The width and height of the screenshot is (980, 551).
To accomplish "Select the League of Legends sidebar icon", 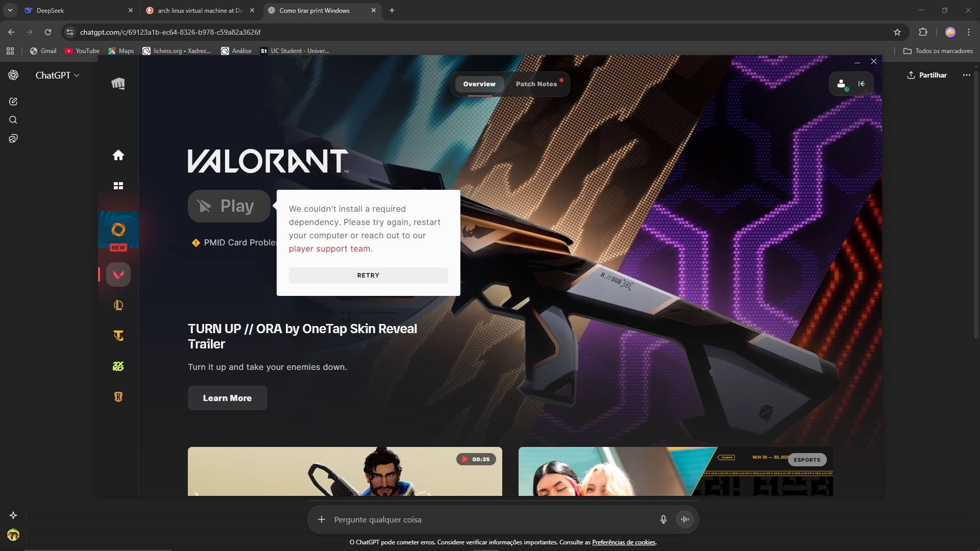I will 118,305.
